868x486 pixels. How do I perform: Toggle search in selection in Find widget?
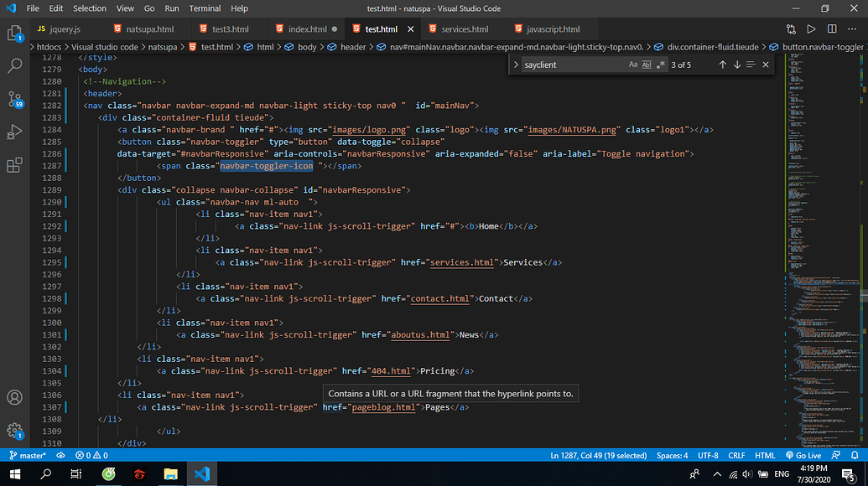(x=751, y=64)
